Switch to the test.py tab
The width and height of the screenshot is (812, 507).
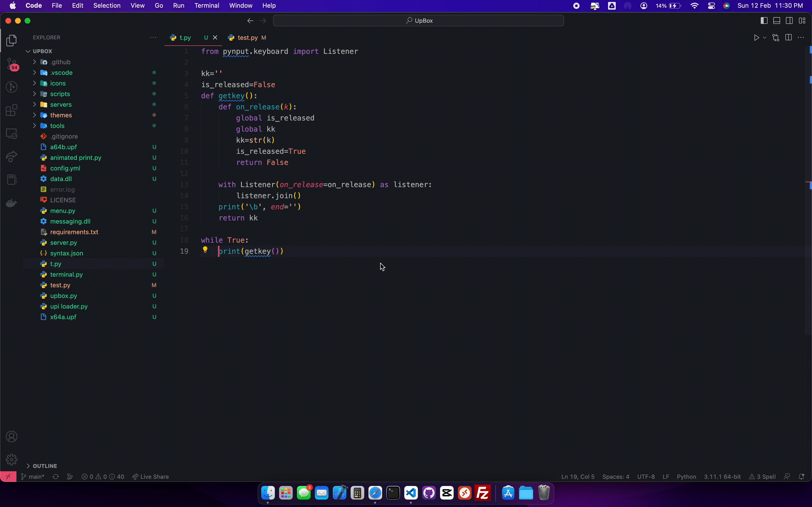coord(247,38)
